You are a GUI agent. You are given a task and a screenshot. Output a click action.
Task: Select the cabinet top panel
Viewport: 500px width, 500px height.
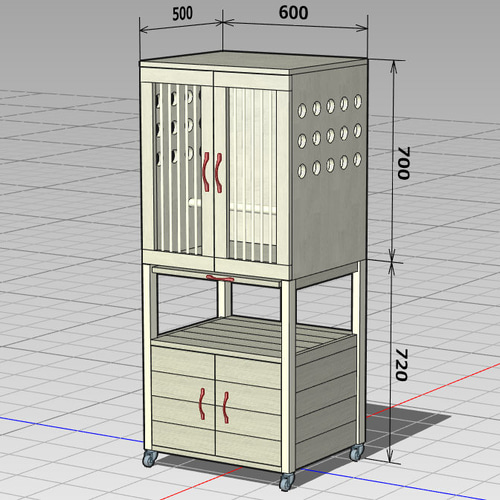(x=253, y=62)
